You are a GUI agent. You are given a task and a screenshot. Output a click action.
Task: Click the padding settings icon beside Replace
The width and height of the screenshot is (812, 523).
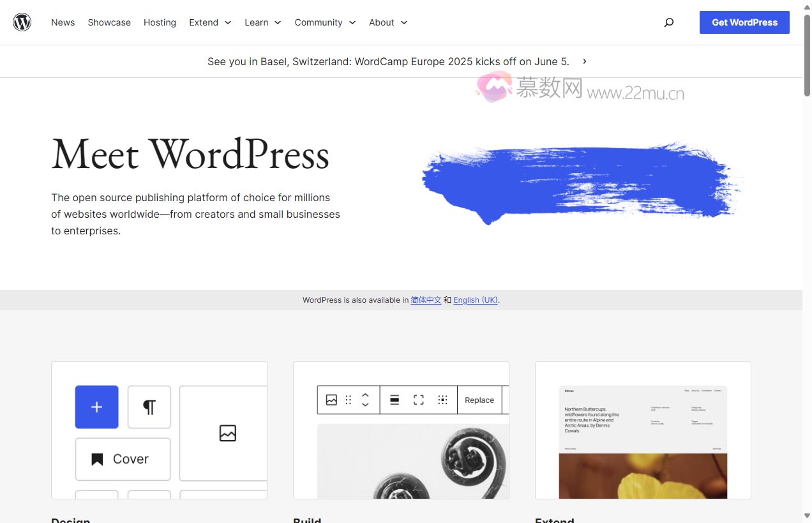click(442, 400)
